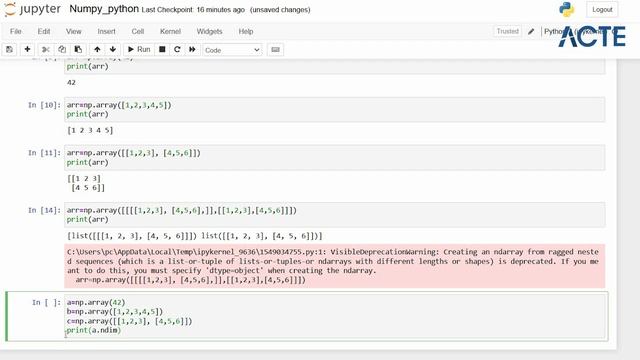Click the output text 42

click(71, 82)
